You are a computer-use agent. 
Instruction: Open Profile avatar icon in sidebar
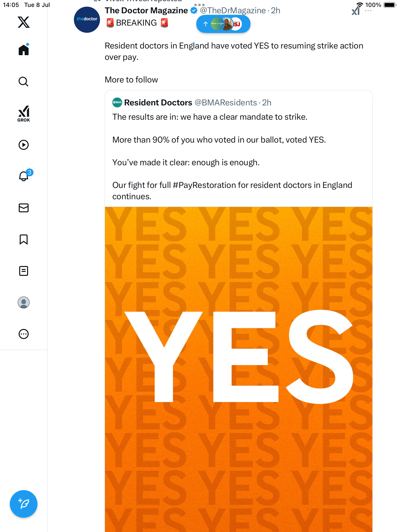coord(24,302)
